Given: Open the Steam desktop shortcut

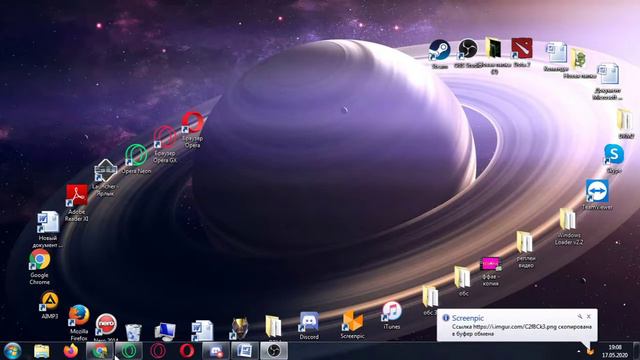Looking at the screenshot, I should [439, 51].
